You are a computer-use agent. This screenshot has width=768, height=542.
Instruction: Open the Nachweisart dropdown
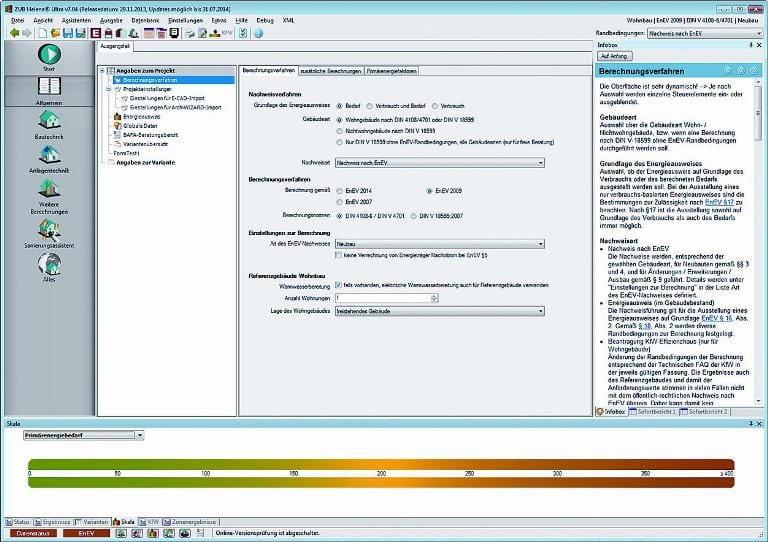point(441,161)
